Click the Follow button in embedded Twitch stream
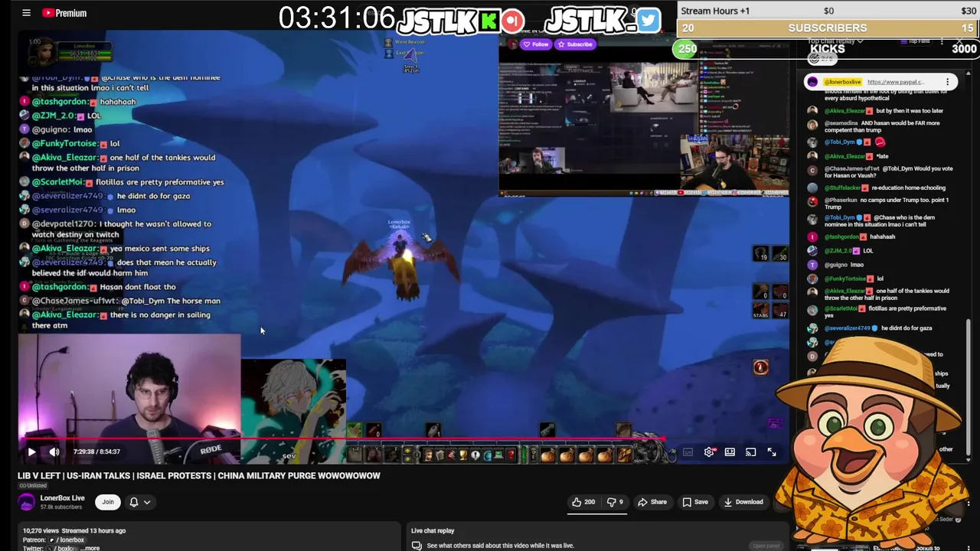 coord(535,44)
